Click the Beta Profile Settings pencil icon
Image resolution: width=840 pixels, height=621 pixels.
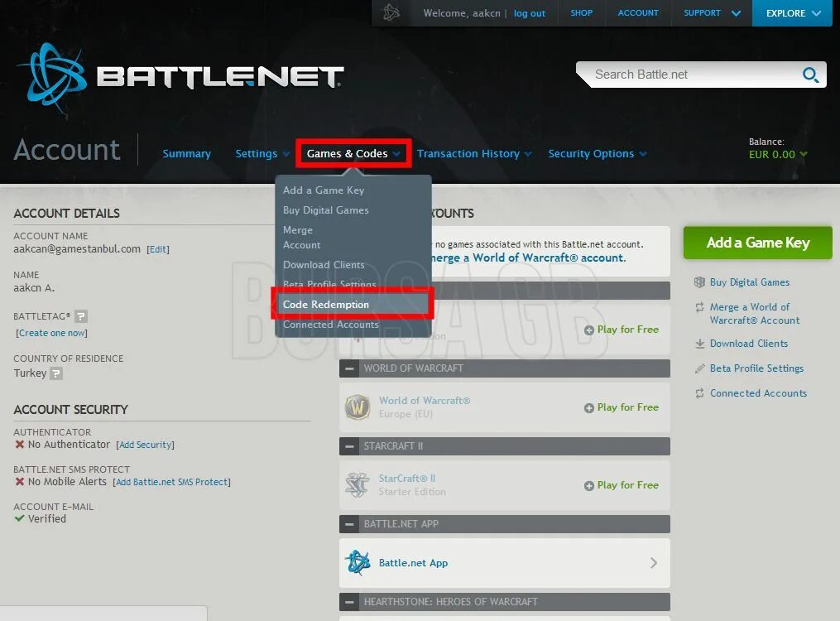[x=699, y=368]
